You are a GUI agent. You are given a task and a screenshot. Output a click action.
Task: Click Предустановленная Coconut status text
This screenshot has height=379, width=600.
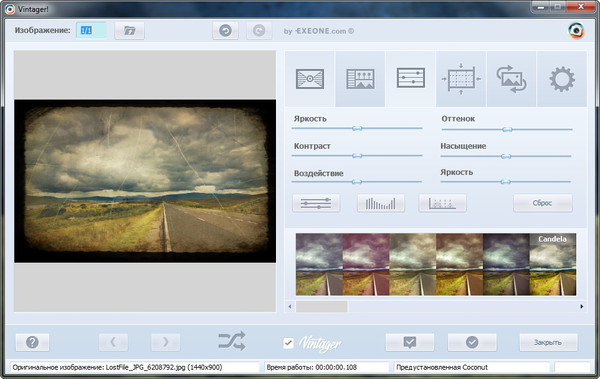click(x=442, y=367)
